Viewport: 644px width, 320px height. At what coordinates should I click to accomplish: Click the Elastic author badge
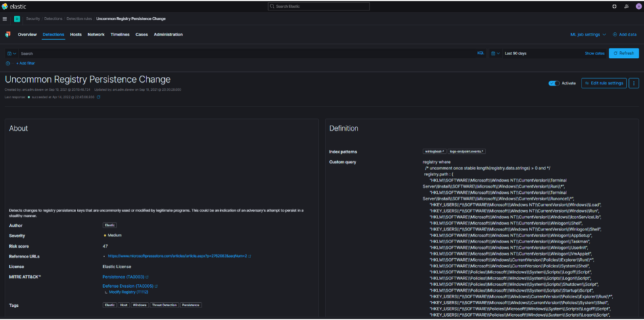tap(110, 225)
